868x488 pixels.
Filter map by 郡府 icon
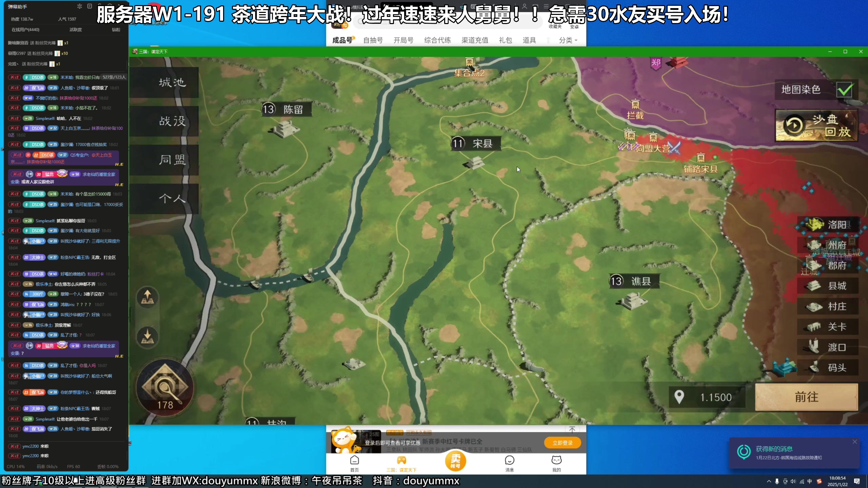828,265
